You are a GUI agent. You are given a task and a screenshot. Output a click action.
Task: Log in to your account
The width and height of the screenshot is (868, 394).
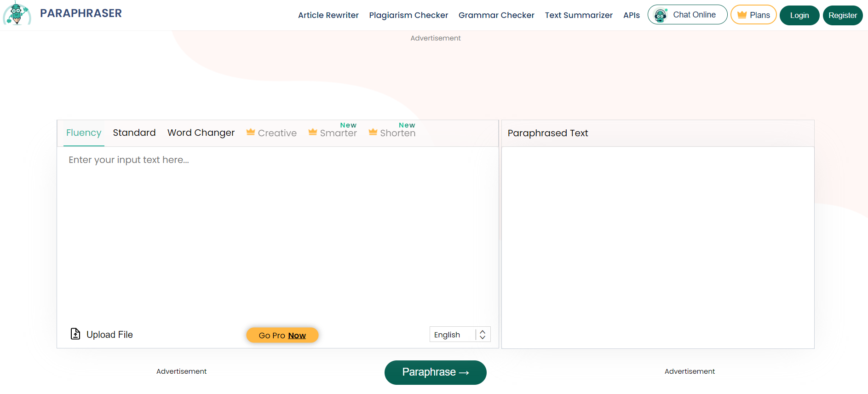coord(799,15)
